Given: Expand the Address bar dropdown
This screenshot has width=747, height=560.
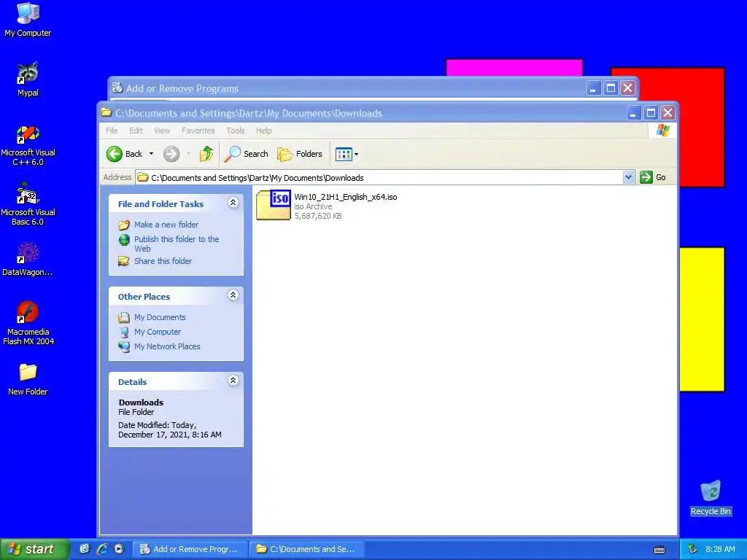Looking at the screenshot, I should point(628,178).
